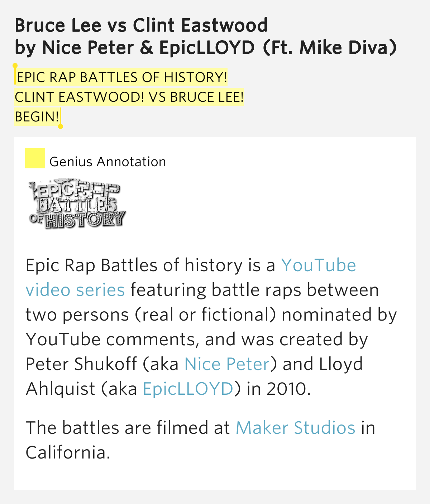
Task: Click the word California in the annotation
Action: click(68, 452)
